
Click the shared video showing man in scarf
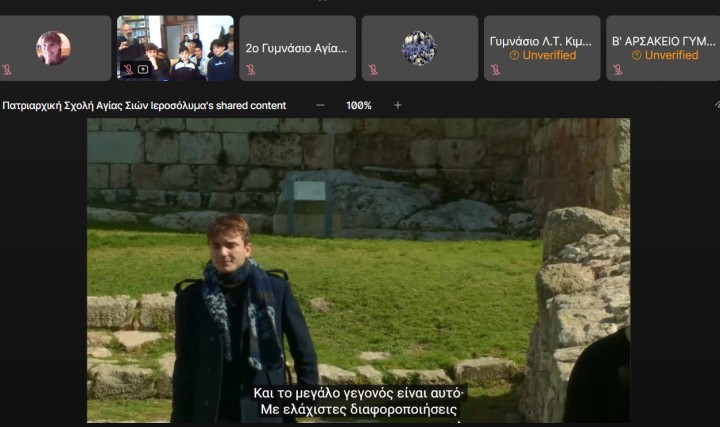[358, 270]
